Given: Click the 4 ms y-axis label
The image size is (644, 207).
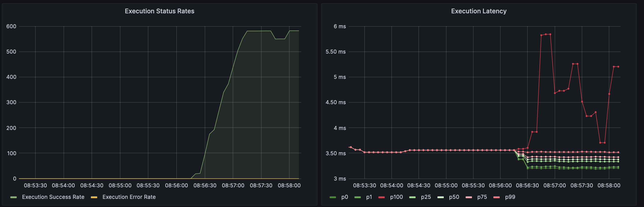Looking at the screenshot, I should 340,128.
